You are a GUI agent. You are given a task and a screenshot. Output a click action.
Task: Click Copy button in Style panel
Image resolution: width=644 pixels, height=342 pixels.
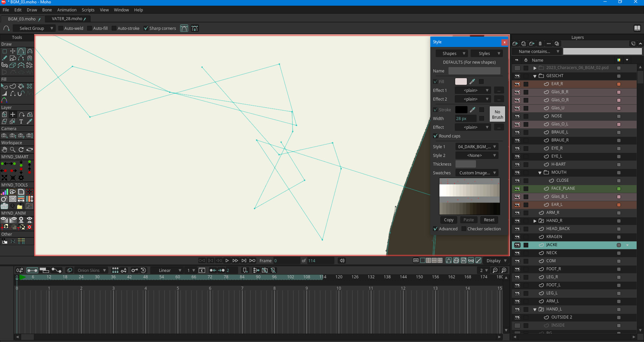(449, 220)
